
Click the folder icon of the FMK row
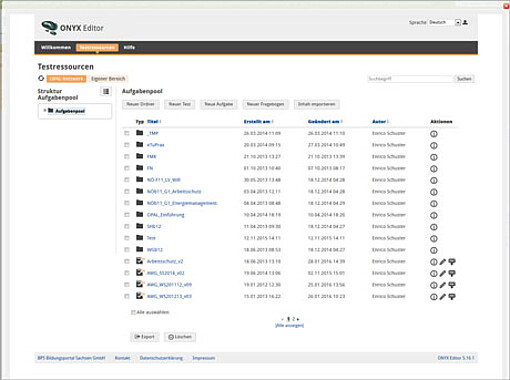pyautogui.click(x=140, y=156)
